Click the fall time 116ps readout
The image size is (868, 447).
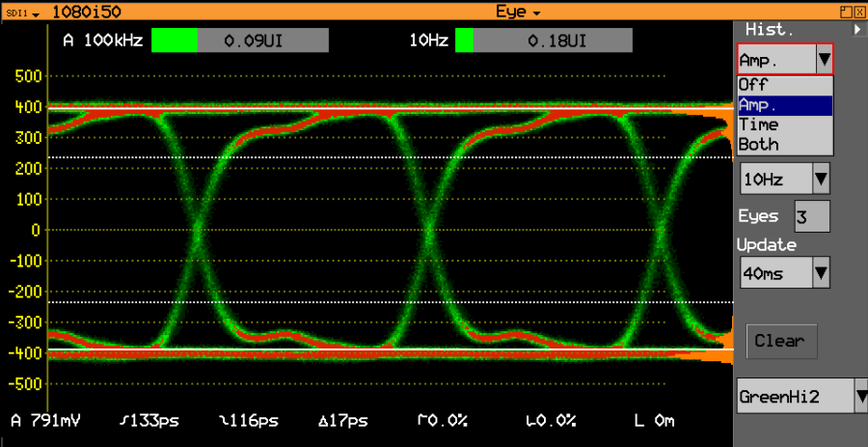[x=249, y=421]
